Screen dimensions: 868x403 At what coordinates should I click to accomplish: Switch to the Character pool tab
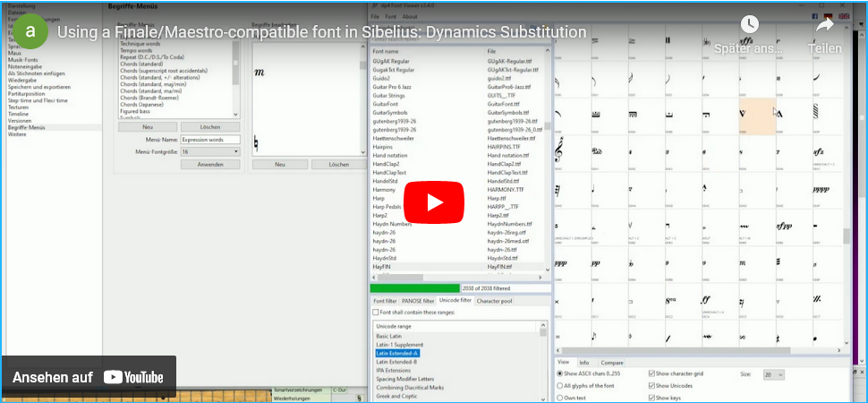pyautogui.click(x=494, y=301)
